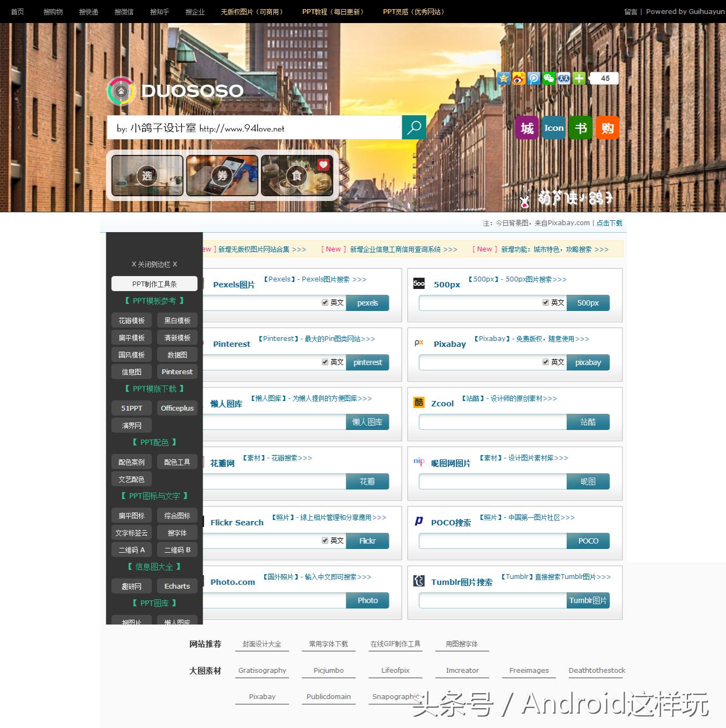This screenshot has width=726, height=728.
Task: Click the 点击下载 background download link
Action: pyautogui.click(x=610, y=223)
